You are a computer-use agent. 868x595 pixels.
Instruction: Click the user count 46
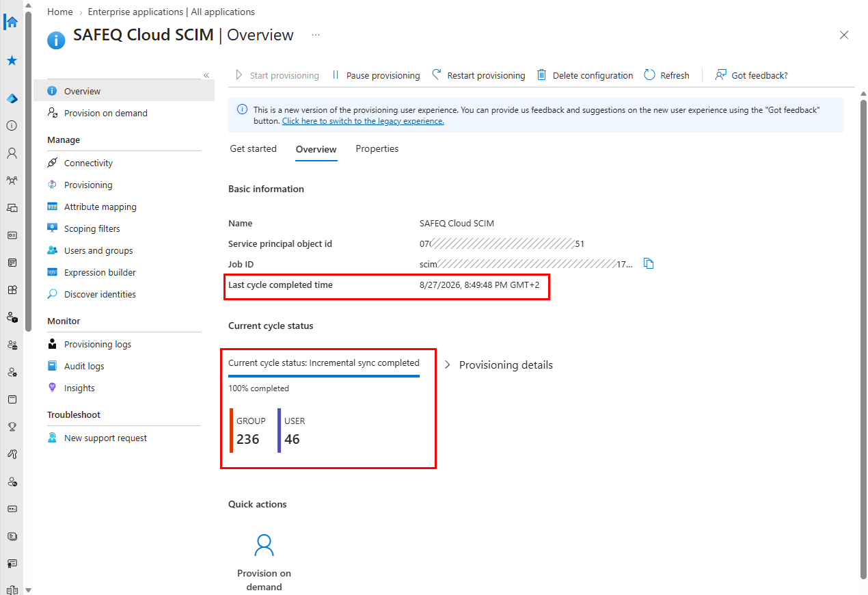(292, 439)
